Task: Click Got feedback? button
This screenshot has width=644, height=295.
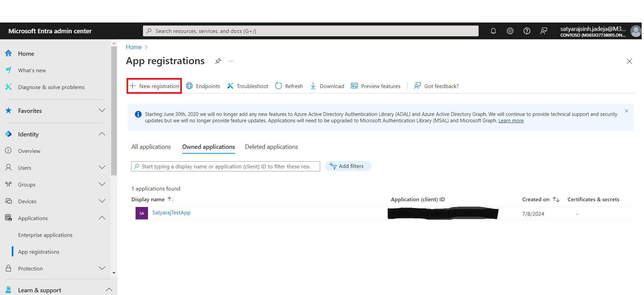Action: coord(436,86)
